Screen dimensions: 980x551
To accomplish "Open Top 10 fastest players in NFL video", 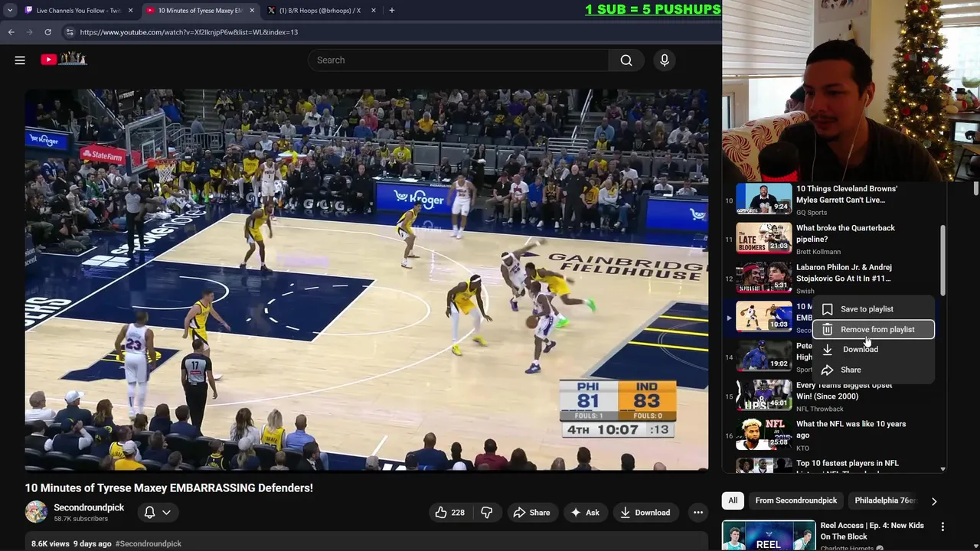I will (847, 464).
